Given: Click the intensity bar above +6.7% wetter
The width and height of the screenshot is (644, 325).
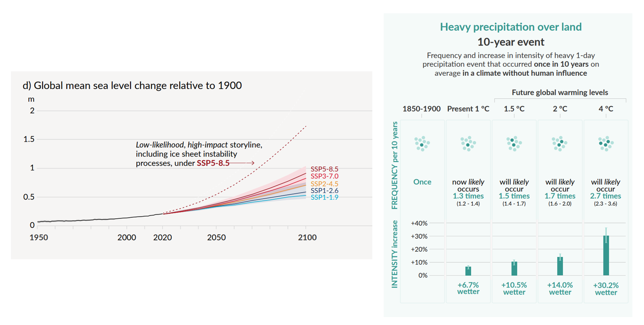Looking at the screenshot, I should [468, 271].
